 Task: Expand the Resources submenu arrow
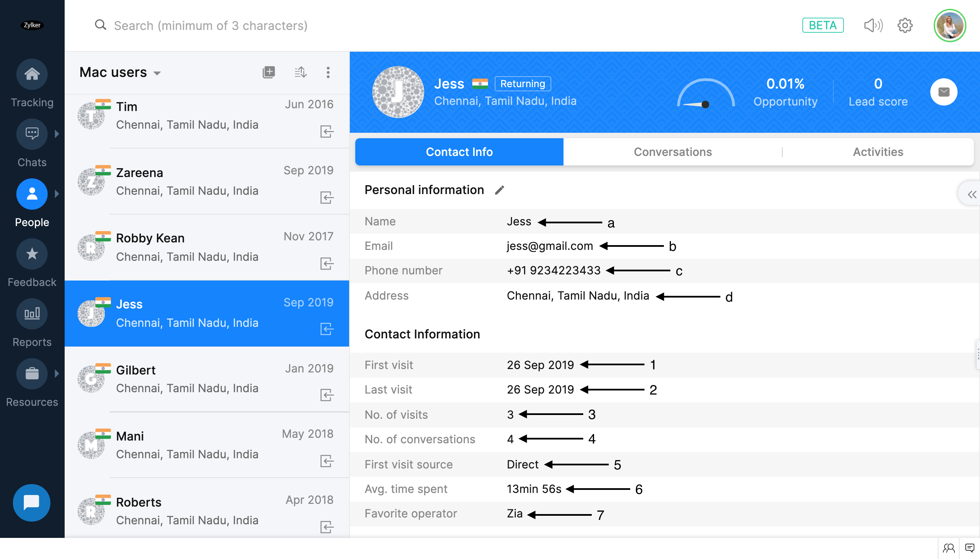coord(57,373)
